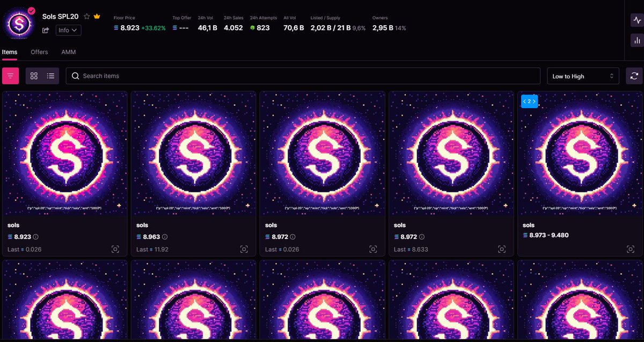Switch to the Offers tab
Viewport: 644px width, 342px height.
click(x=39, y=52)
